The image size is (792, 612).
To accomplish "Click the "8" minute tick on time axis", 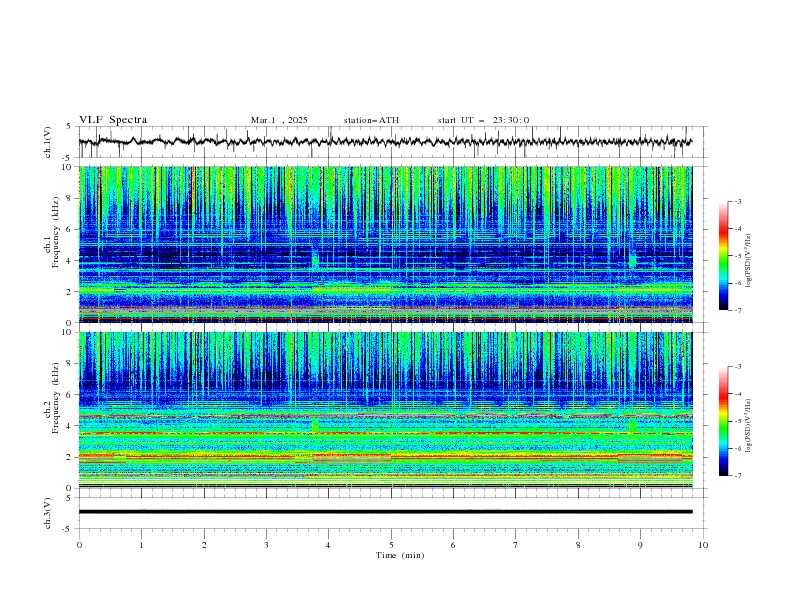I will (x=578, y=545).
